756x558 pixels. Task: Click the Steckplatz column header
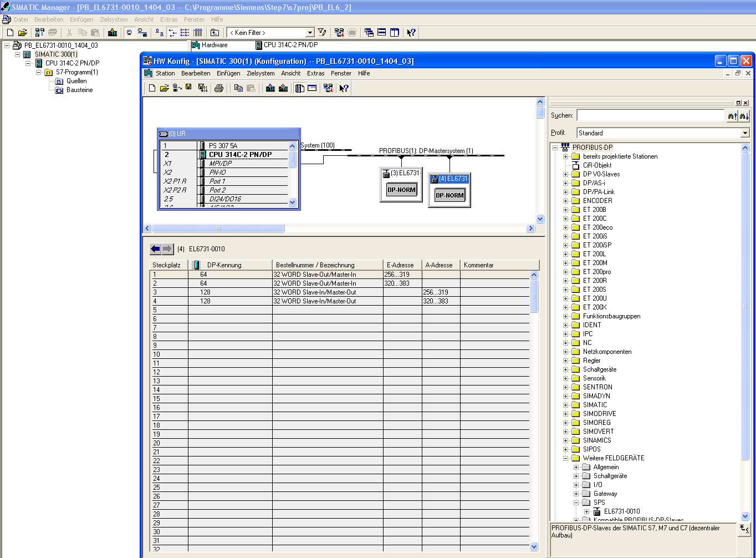tap(170, 265)
